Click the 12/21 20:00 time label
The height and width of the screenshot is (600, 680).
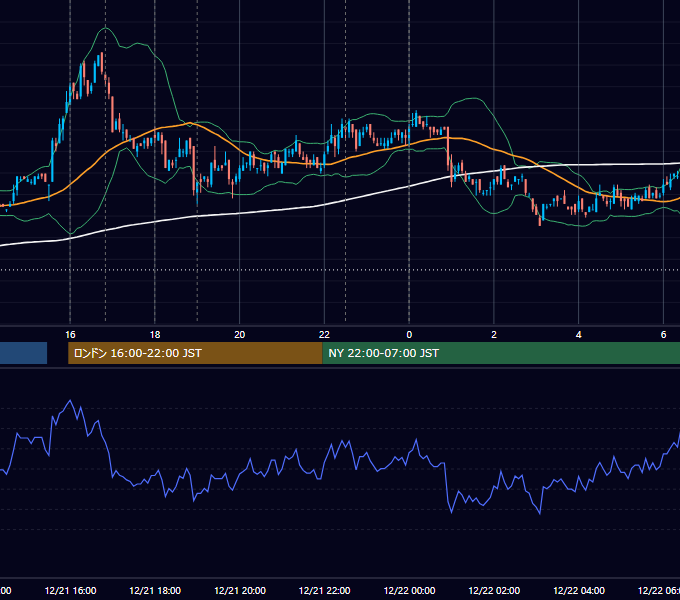240,590
